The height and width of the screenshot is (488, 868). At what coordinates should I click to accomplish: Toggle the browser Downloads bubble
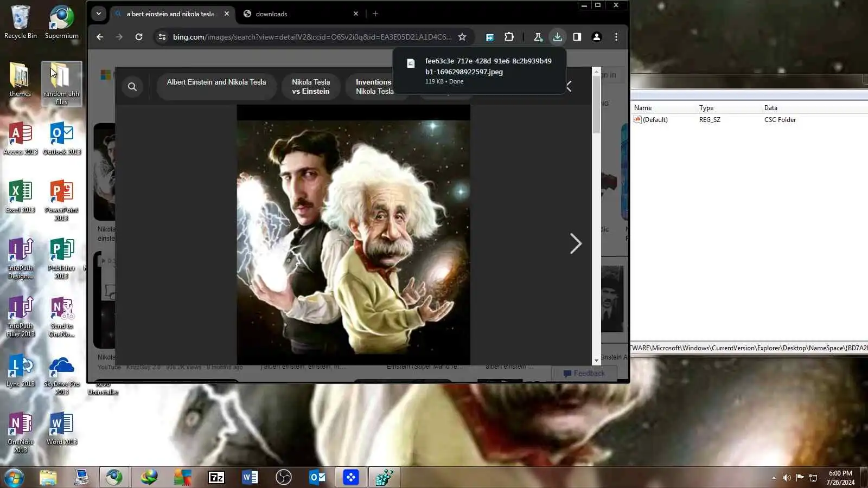[x=557, y=37]
